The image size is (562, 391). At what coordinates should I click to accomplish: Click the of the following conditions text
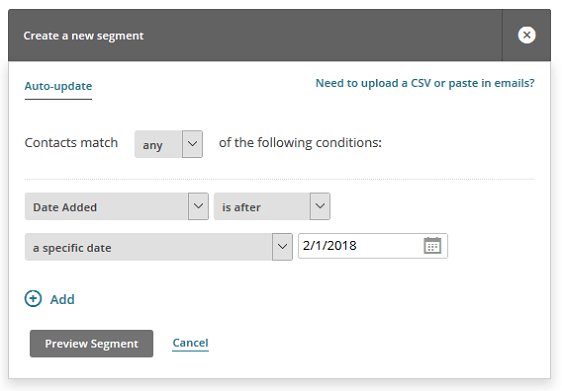pyautogui.click(x=300, y=143)
